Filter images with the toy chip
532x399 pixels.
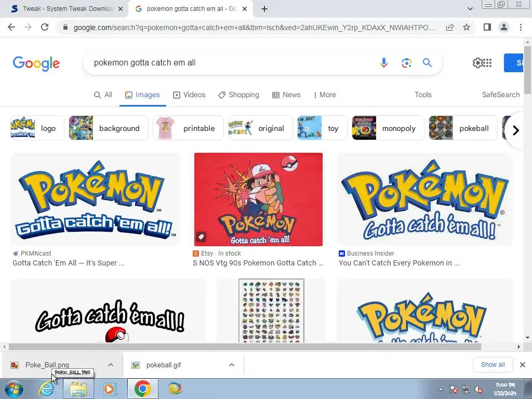coord(322,128)
